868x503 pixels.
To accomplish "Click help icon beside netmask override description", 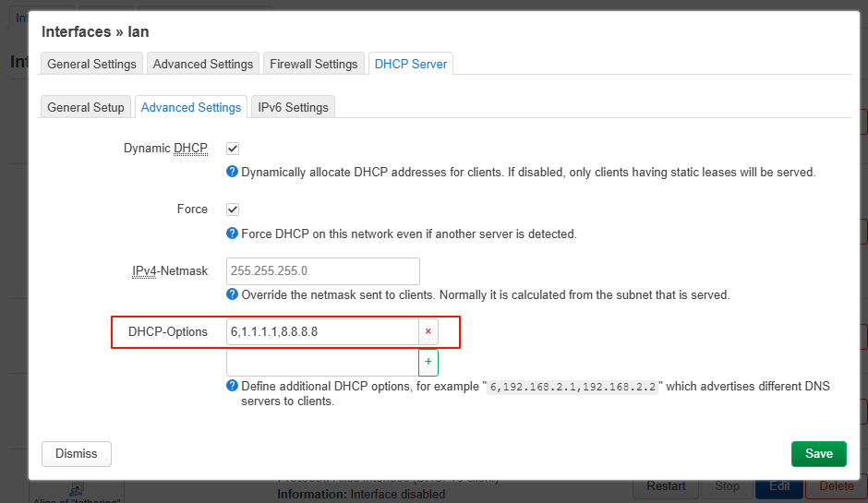I will [x=233, y=293].
